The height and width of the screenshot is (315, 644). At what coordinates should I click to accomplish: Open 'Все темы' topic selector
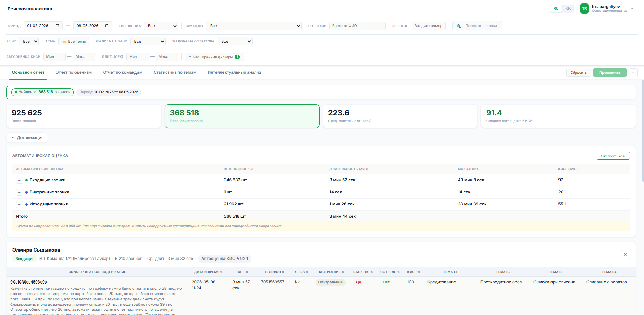coord(73,41)
